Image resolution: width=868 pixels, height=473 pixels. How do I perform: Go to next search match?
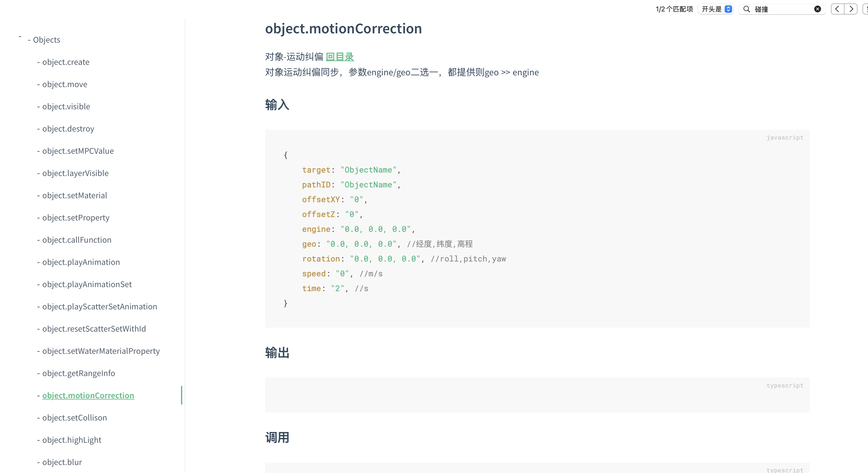tap(851, 9)
